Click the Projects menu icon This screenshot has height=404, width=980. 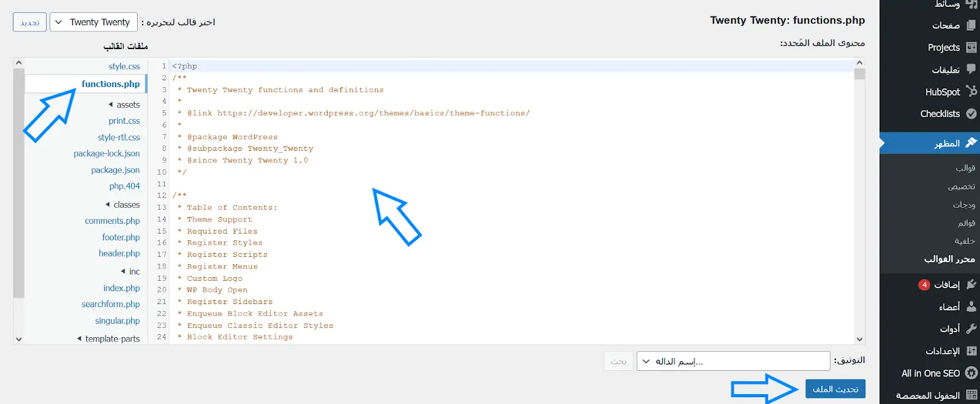(x=971, y=47)
